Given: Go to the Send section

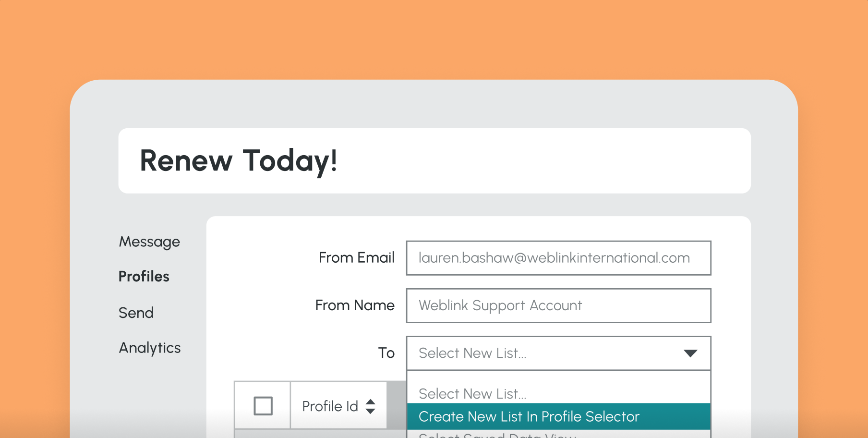Looking at the screenshot, I should [136, 313].
